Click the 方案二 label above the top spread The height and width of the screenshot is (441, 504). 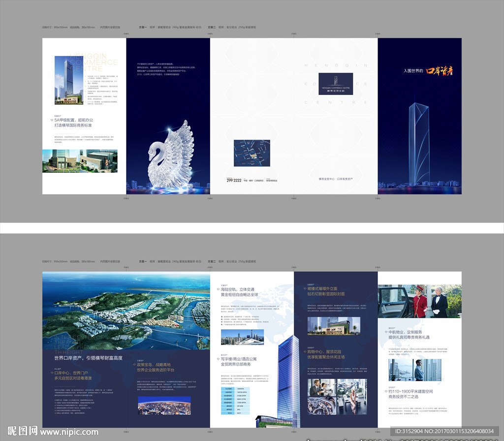click(x=212, y=28)
